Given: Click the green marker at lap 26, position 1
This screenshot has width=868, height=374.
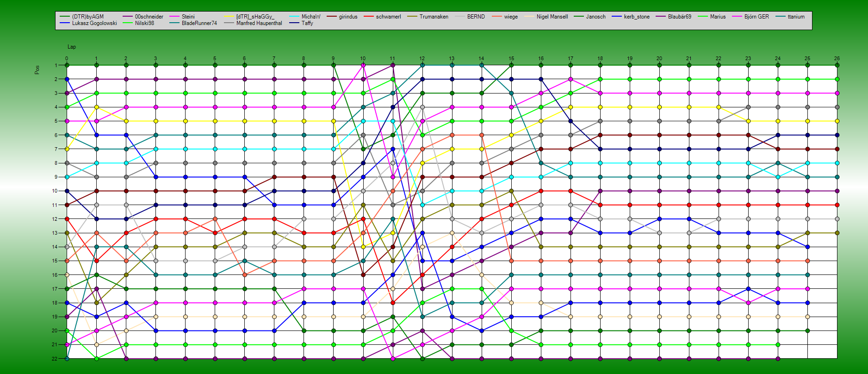Looking at the screenshot, I should tap(837, 65).
